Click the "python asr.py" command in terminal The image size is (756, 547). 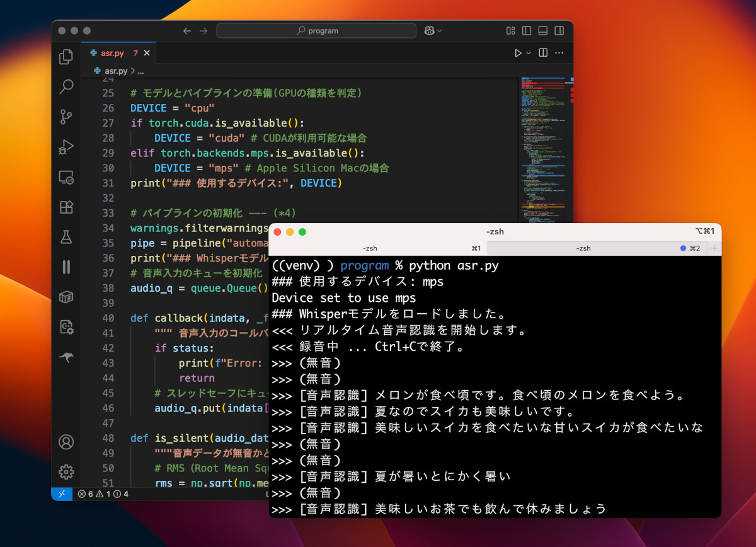point(454,265)
